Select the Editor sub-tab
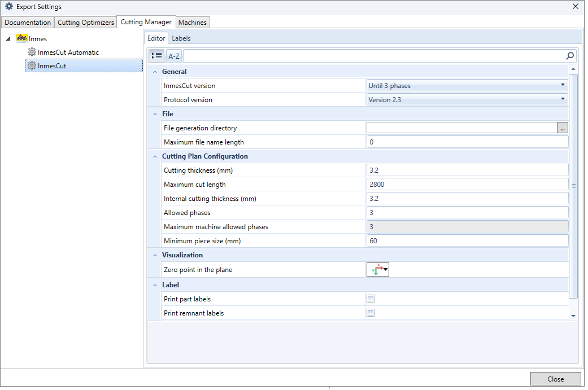 tap(156, 38)
